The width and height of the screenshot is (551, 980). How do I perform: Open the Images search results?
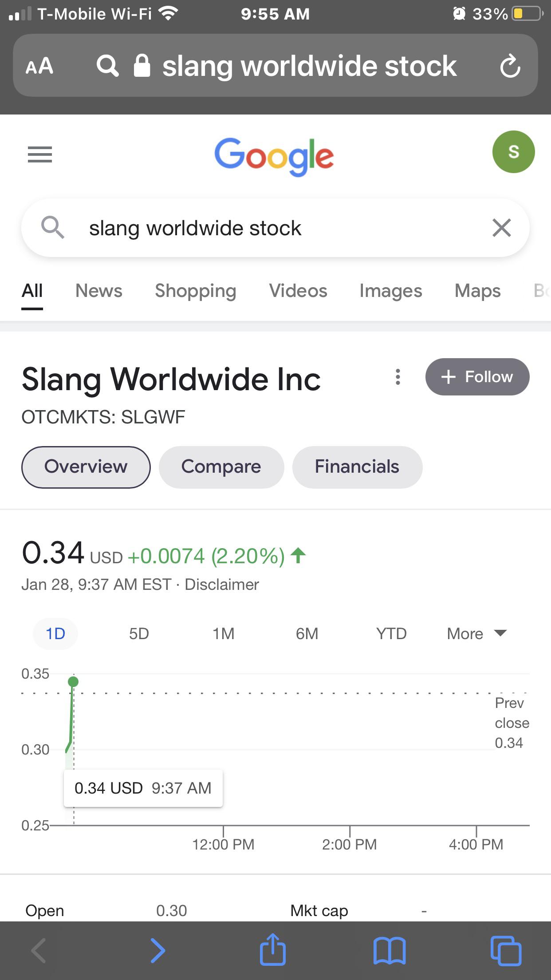(x=390, y=291)
